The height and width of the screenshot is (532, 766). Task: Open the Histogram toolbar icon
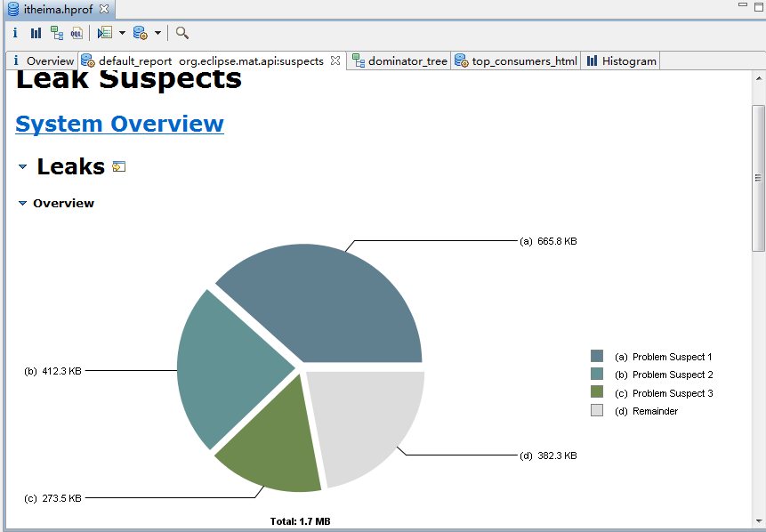click(36, 33)
